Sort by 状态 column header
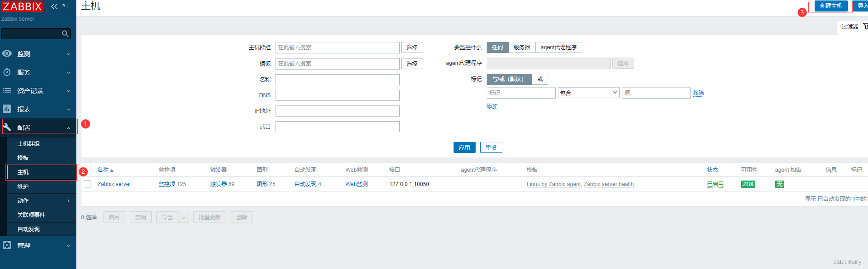 coord(713,170)
